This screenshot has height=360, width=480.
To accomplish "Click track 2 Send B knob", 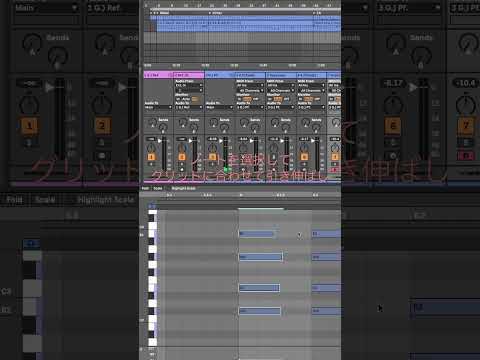I will click(x=194, y=127).
